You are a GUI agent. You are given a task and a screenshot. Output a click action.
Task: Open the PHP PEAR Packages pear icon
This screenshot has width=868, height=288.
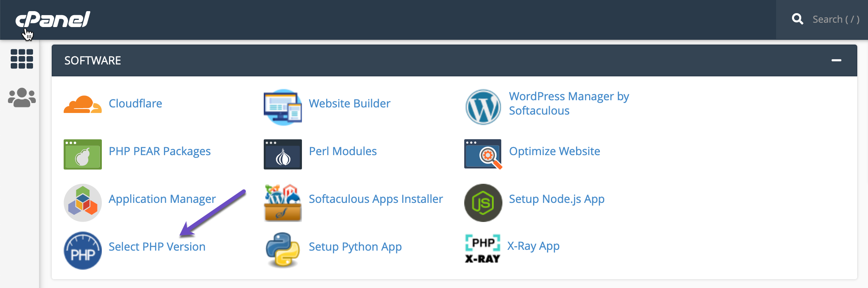[x=82, y=154]
